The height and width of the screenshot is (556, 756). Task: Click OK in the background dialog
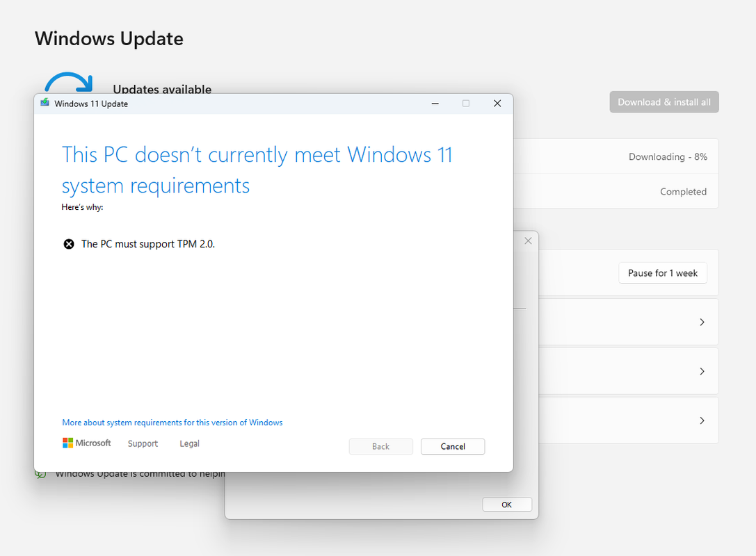click(x=507, y=505)
